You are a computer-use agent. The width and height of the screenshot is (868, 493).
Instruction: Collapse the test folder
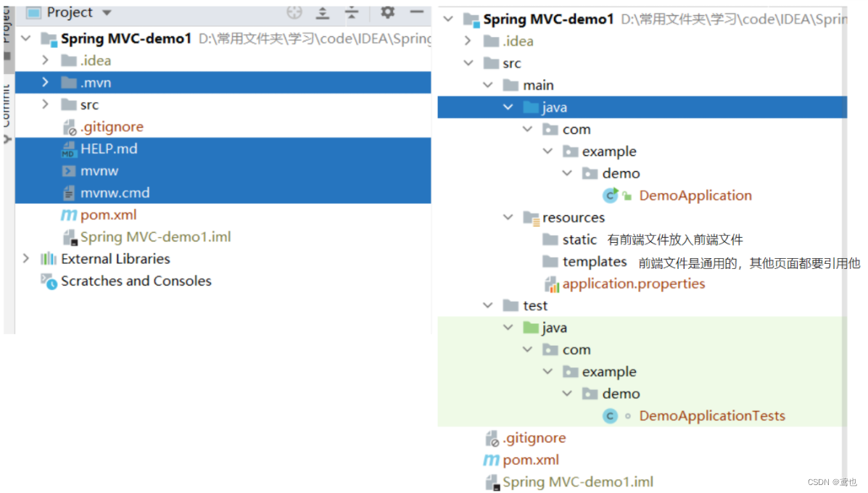click(x=488, y=305)
